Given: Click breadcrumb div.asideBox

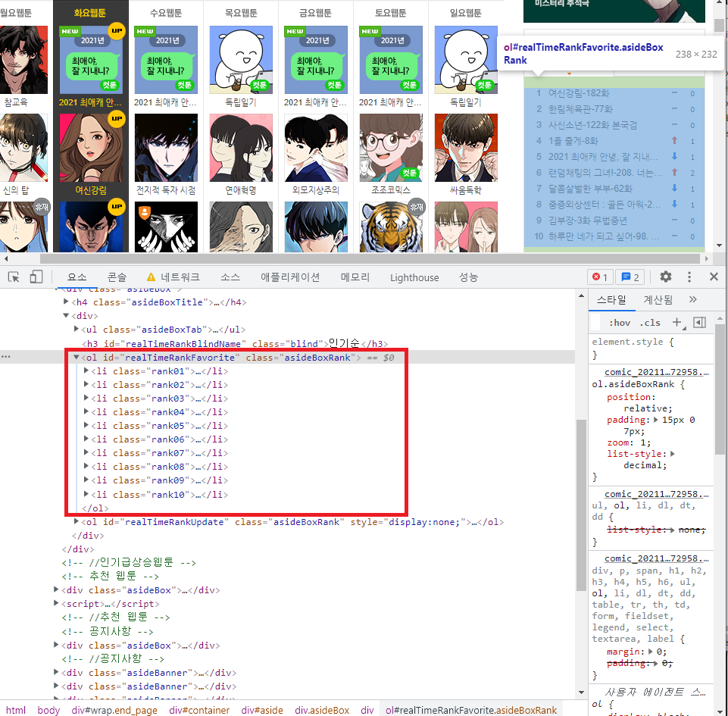Looking at the screenshot, I should 322,710.
